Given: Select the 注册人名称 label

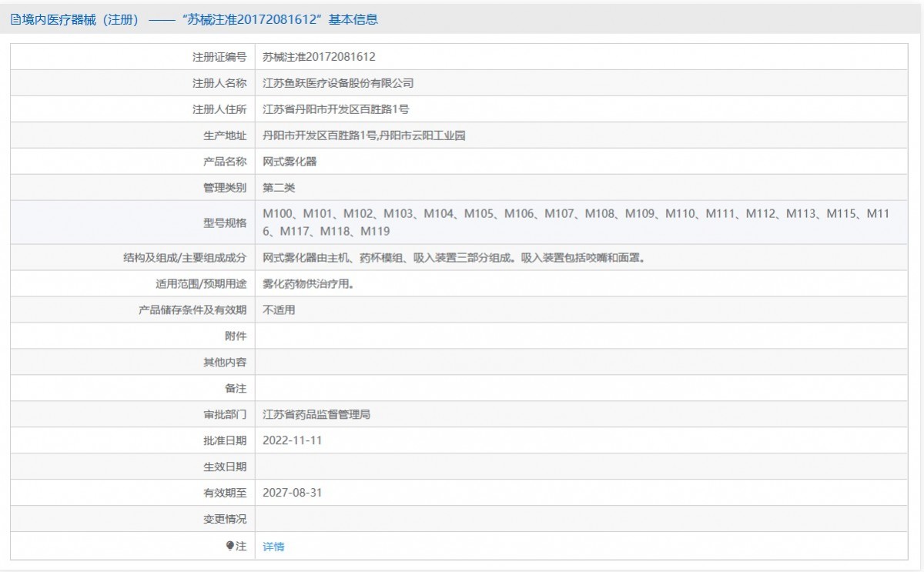Looking at the screenshot, I should coord(219,83).
